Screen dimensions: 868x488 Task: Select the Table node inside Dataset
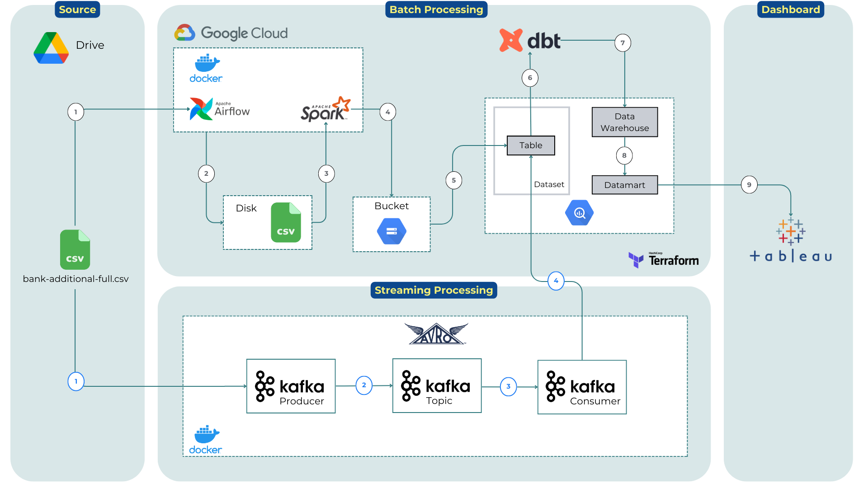click(x=531, y=145)
